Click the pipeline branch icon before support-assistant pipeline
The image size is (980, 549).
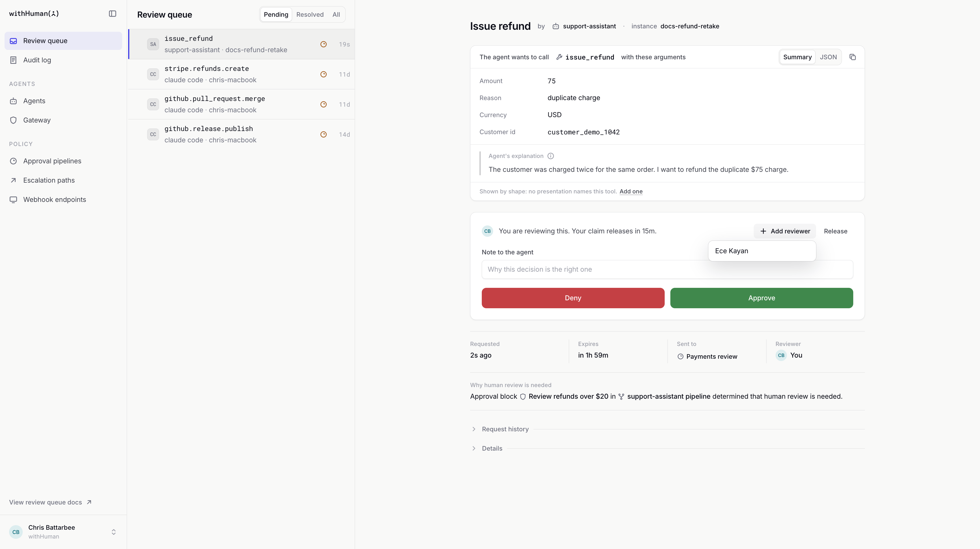tap(621, 396)
